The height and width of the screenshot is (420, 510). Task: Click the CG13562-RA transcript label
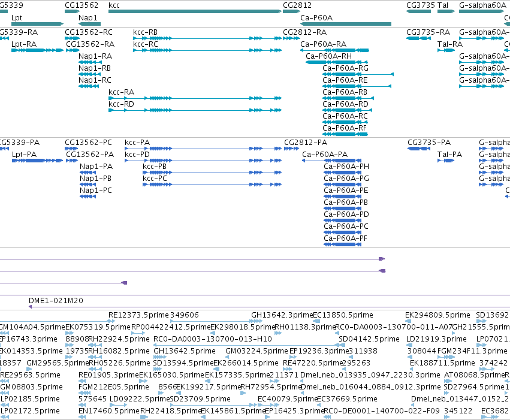pos(90,44)
